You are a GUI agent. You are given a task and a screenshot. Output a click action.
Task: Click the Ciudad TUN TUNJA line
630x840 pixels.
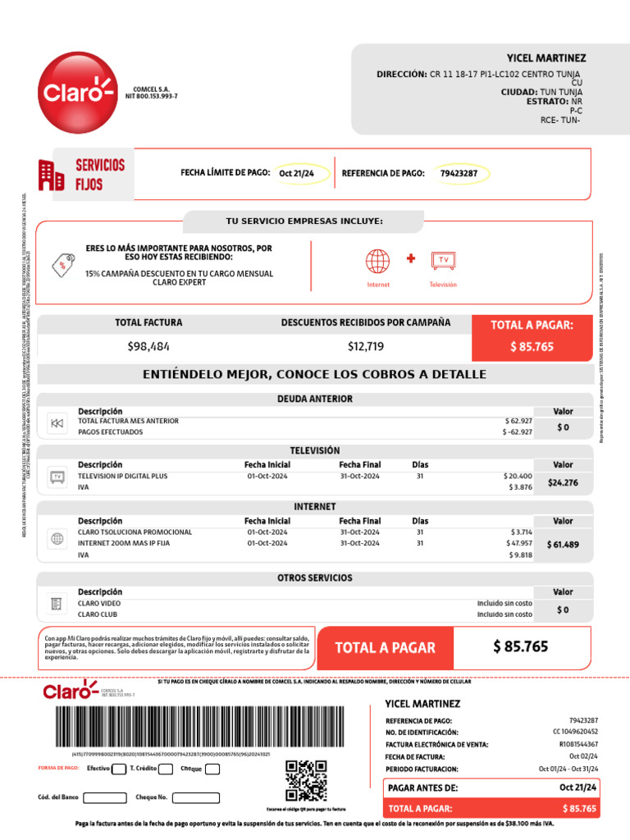pos(541,92)
